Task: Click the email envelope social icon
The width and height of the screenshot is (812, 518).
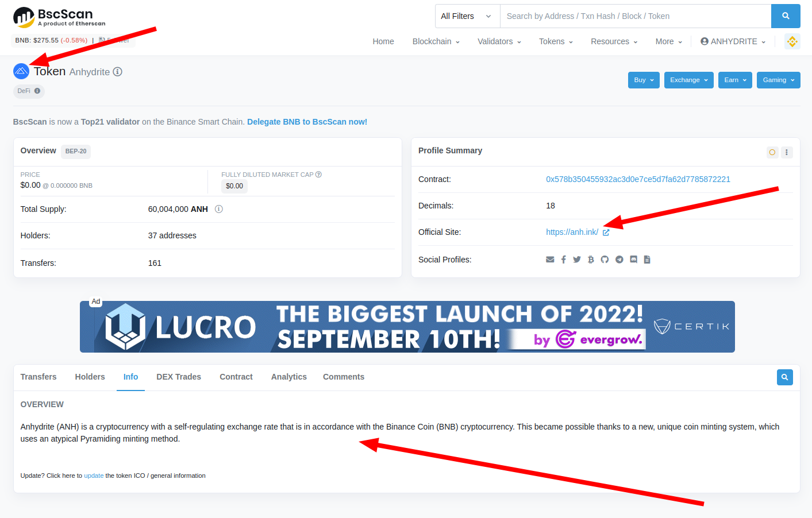Action: coord(550,260)
